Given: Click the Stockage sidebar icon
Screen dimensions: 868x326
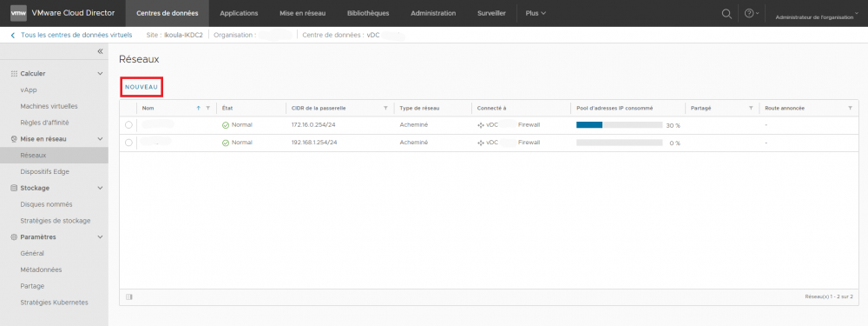Looking at the screenshot, I should click(x=15, y=188).
